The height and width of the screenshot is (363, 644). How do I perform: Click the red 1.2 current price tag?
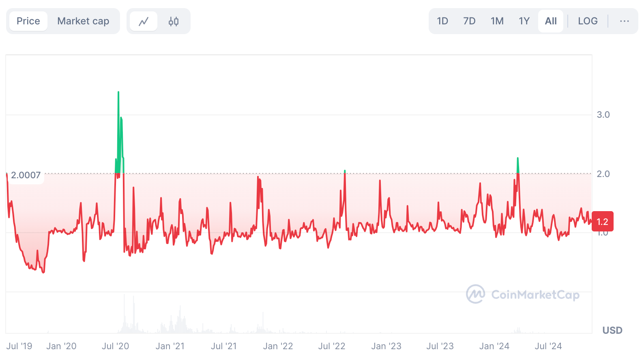click(x=603, y=222)
